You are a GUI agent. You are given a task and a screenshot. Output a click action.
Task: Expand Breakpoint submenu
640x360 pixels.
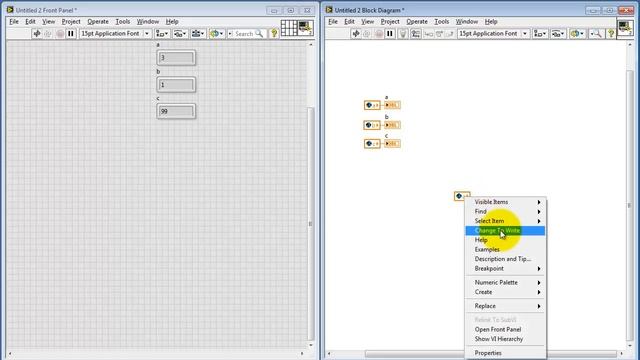(505, 269)
